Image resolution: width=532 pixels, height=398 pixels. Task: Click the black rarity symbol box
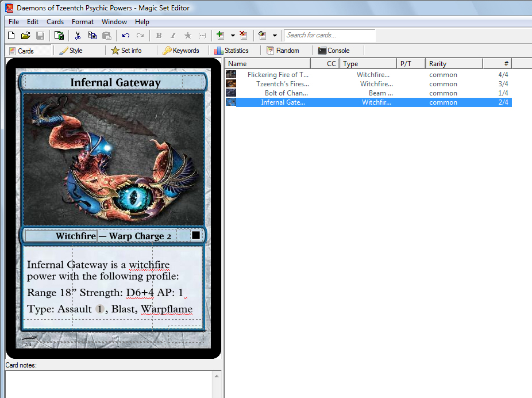(196, 235)
